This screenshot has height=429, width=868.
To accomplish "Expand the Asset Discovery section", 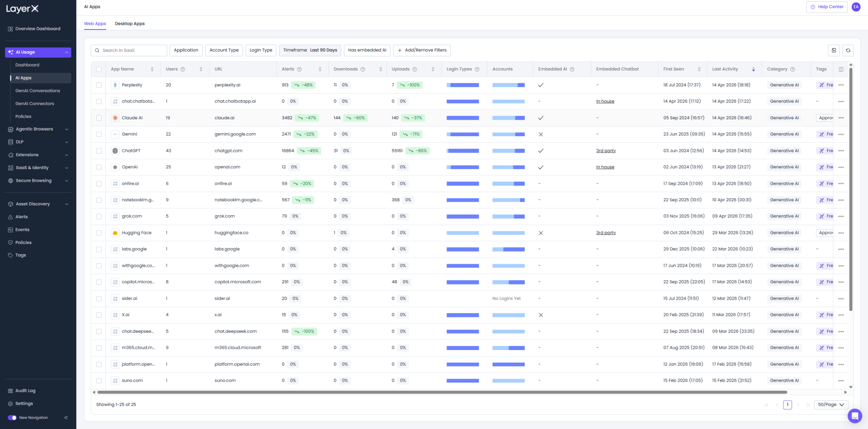I will point(66,204).
